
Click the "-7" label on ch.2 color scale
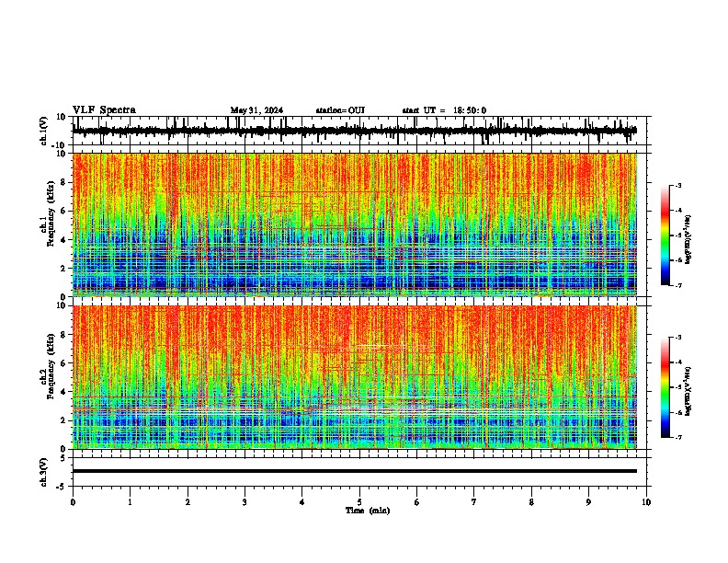pos(677,438)
